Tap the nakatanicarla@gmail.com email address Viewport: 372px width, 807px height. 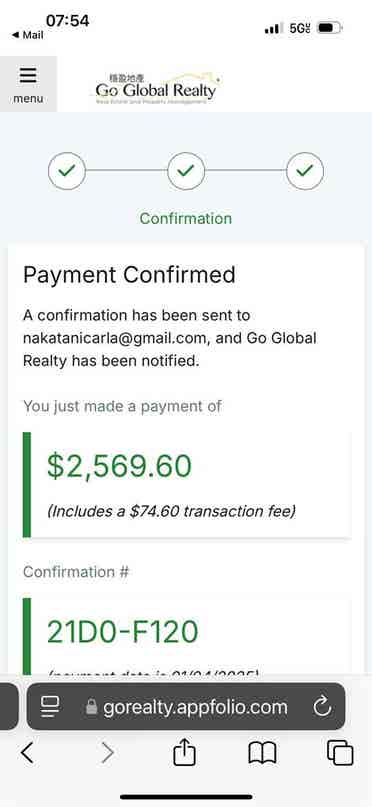(117, 338)
